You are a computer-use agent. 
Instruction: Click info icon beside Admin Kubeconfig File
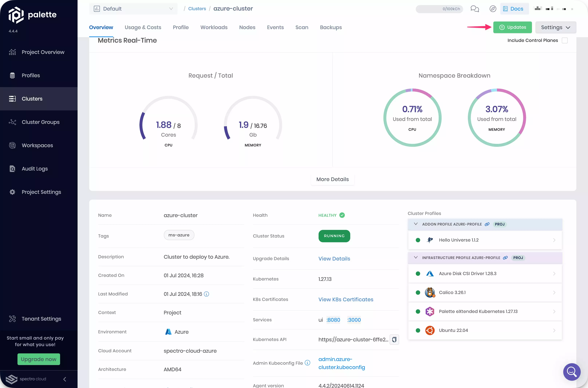pos(307,363)
